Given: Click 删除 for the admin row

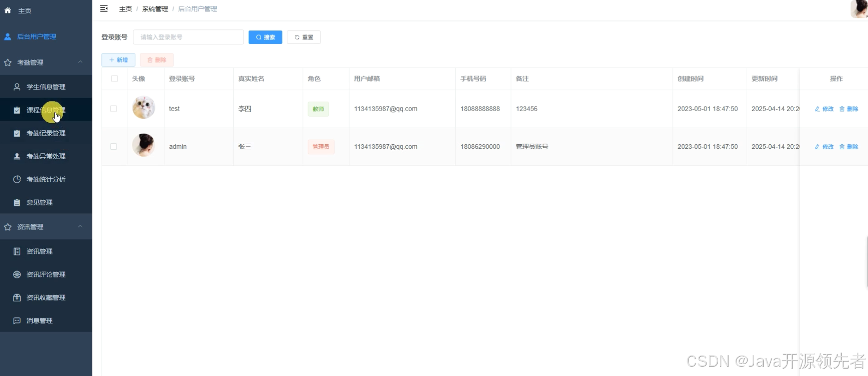Looking at the screenshot, I should point(849,147).
